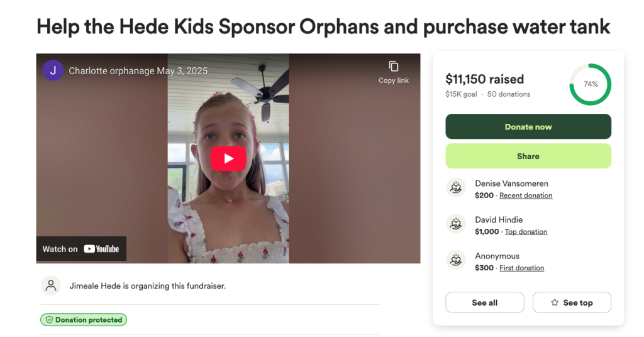Screen dimensions: 644x337
Task: Click the star icon in See top
Action: 555,302
